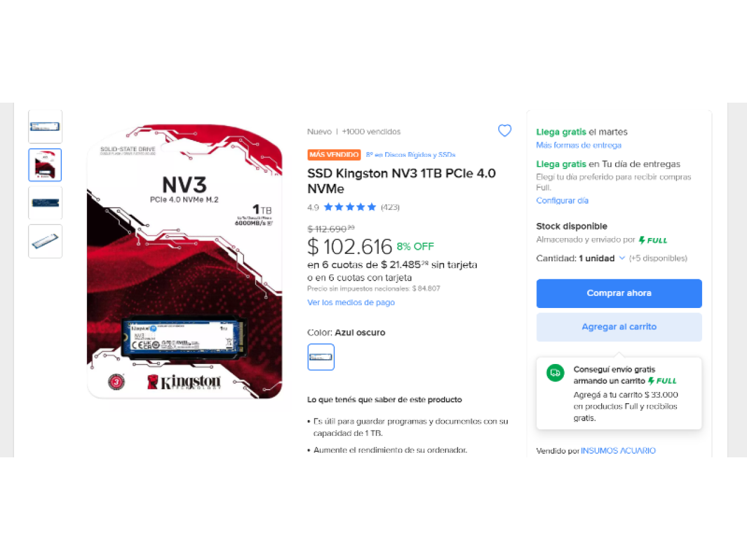
Task: Click Agregar al carrito button
Action: point(619,327)
